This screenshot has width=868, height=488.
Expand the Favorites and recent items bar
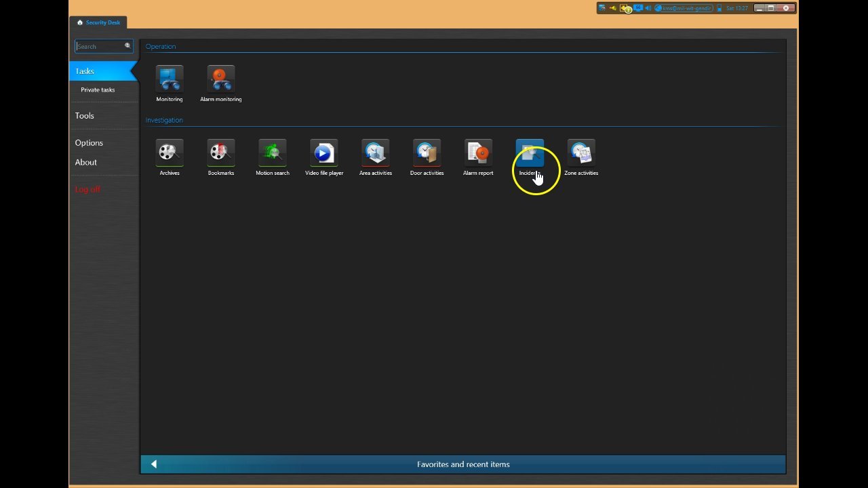pyautogui.click(x=463, y=464)
